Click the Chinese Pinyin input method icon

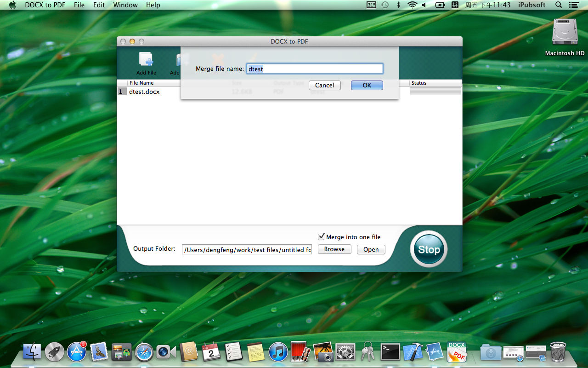(x=455, y=5)
